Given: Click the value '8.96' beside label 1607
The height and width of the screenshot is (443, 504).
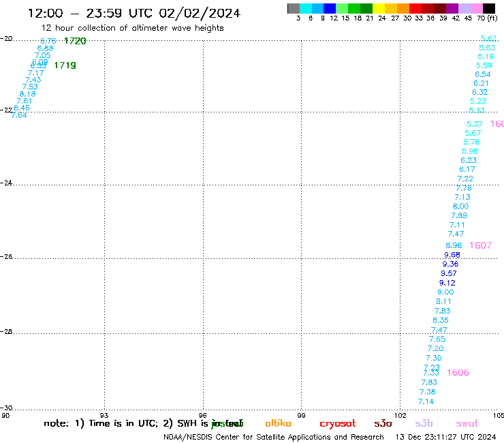Looking at the screenshot, I should point(454,245).
